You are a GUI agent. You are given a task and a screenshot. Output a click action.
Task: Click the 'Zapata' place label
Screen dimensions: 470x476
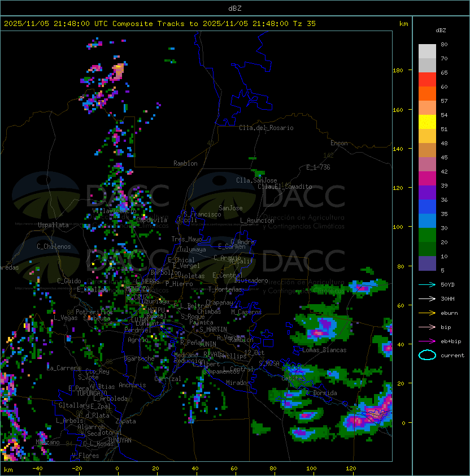click(x=125, y=421)
